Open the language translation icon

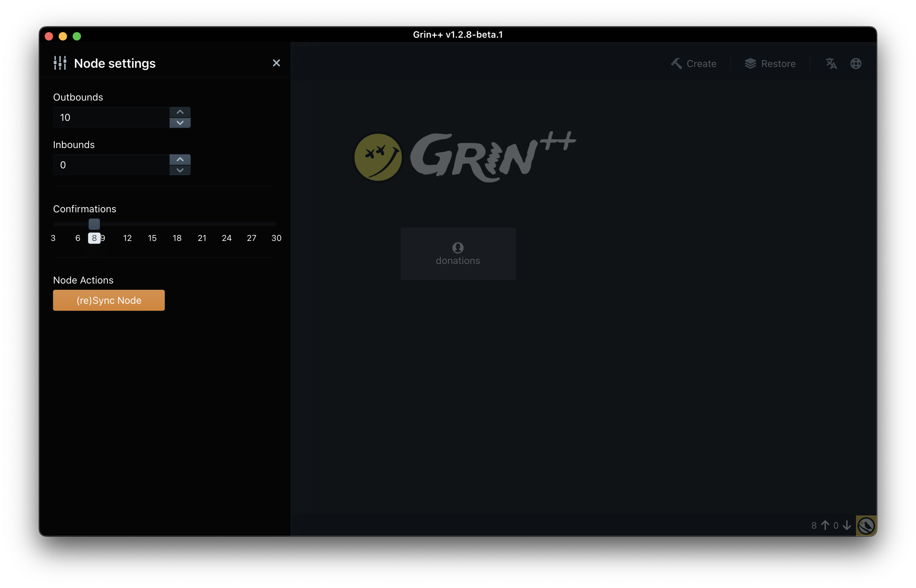(x=831, y=64)
